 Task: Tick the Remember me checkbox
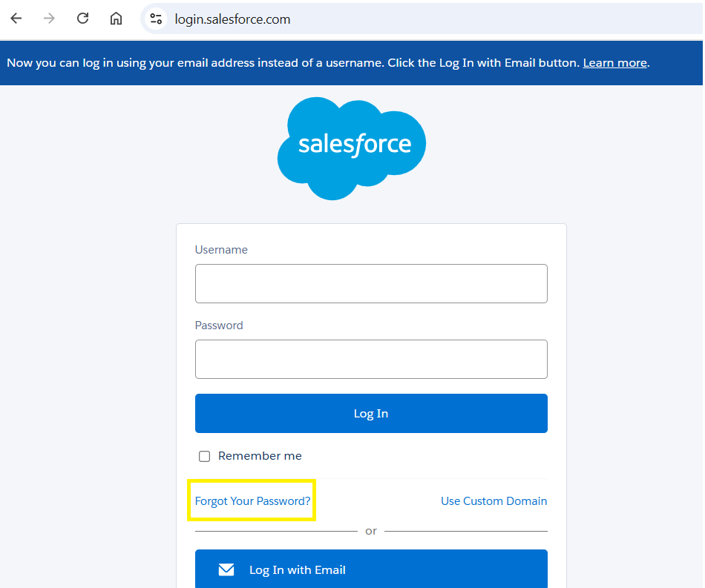(205, 456)
